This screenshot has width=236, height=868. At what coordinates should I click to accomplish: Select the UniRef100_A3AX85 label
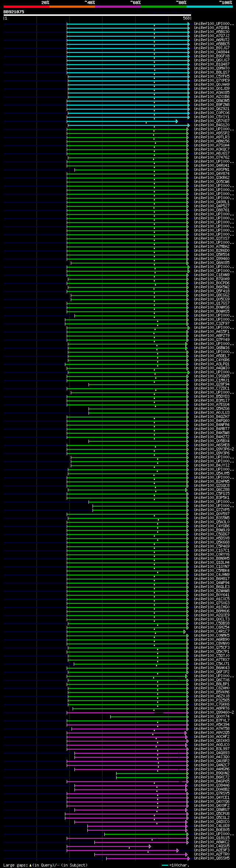pos(212,92)
